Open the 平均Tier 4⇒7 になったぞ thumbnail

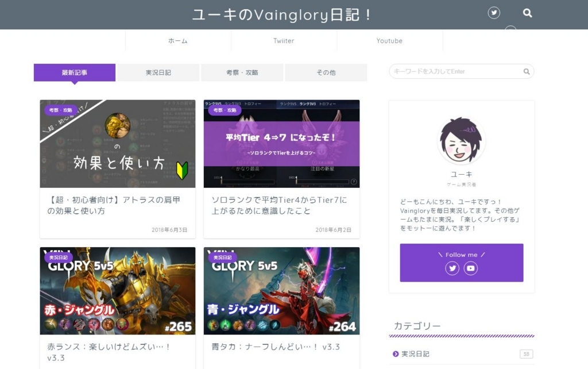point(281,144)
